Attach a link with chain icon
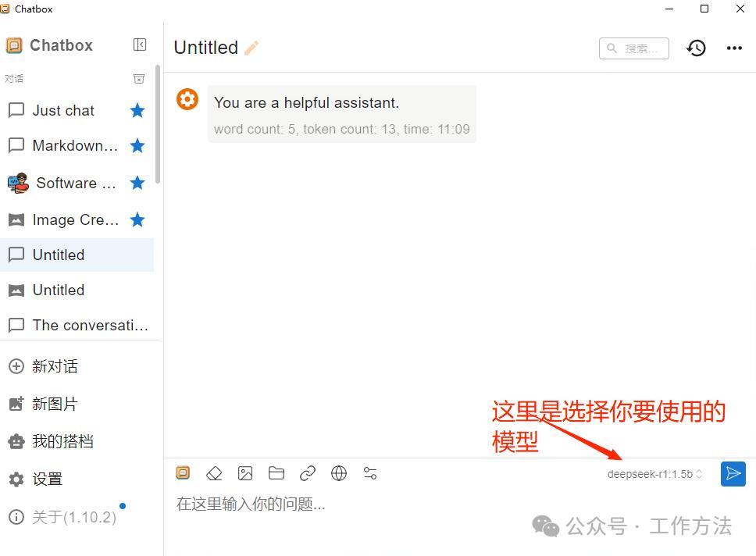 [x=308, y=473]
